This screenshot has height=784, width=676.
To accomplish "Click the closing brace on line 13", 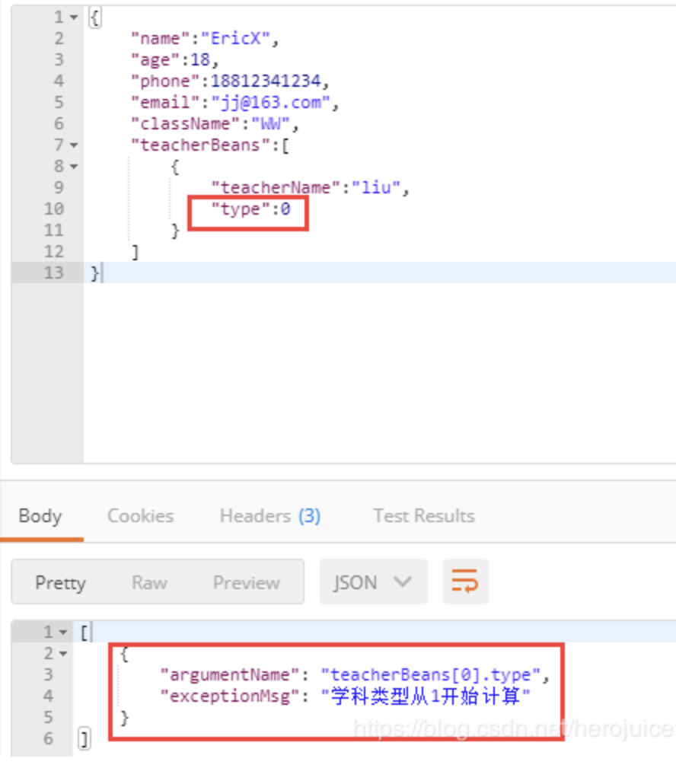I will [94, 273].
